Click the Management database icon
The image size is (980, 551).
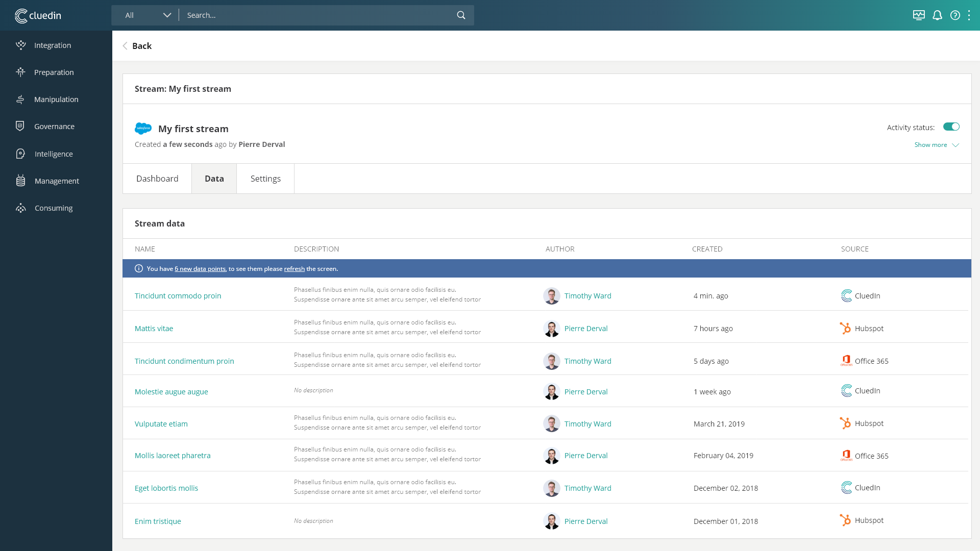click(20, 181)
